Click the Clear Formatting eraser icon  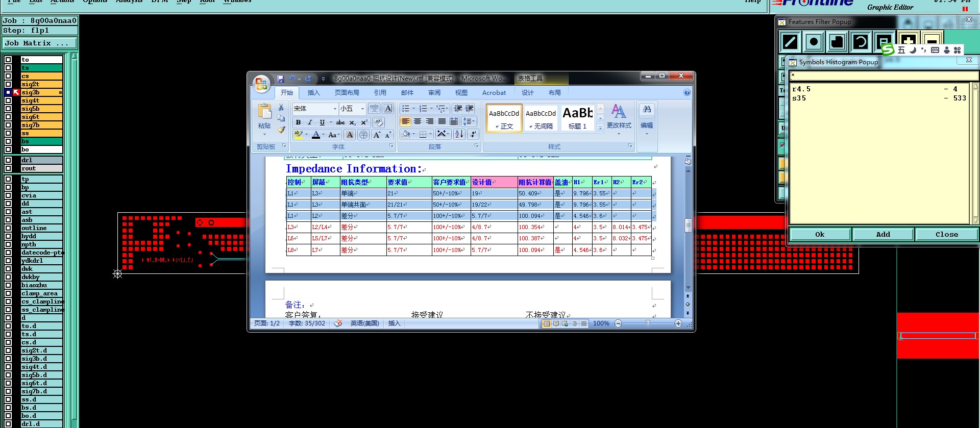click(379, 122)
